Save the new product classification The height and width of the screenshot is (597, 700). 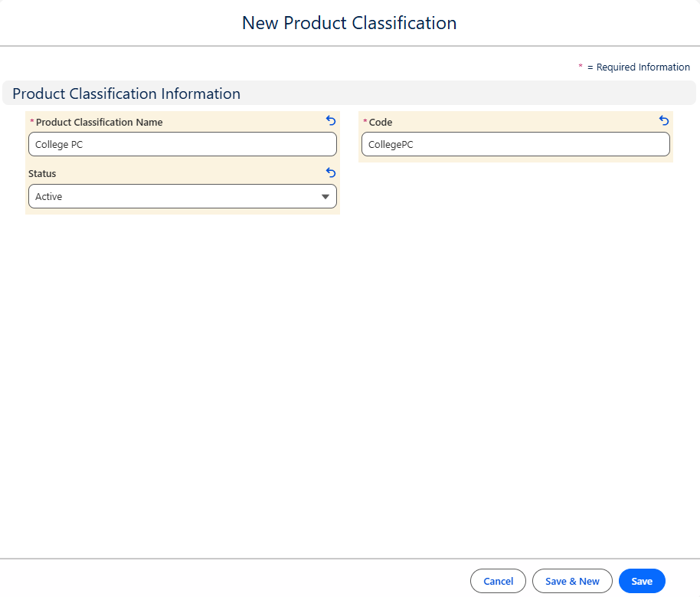642,582
